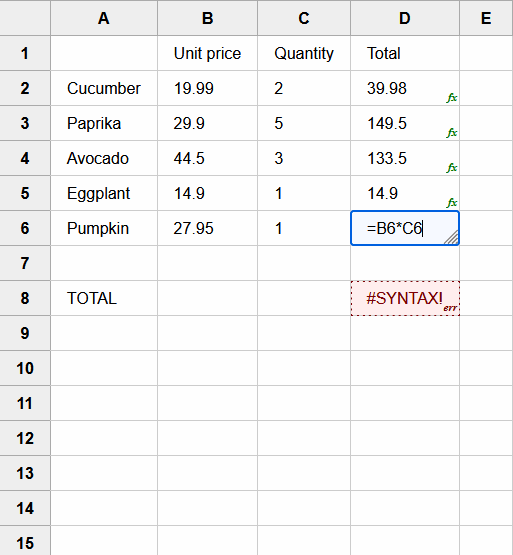Select column B header
Image resolution: width=513 pixels, height=555 pixels.
(207, 18)
